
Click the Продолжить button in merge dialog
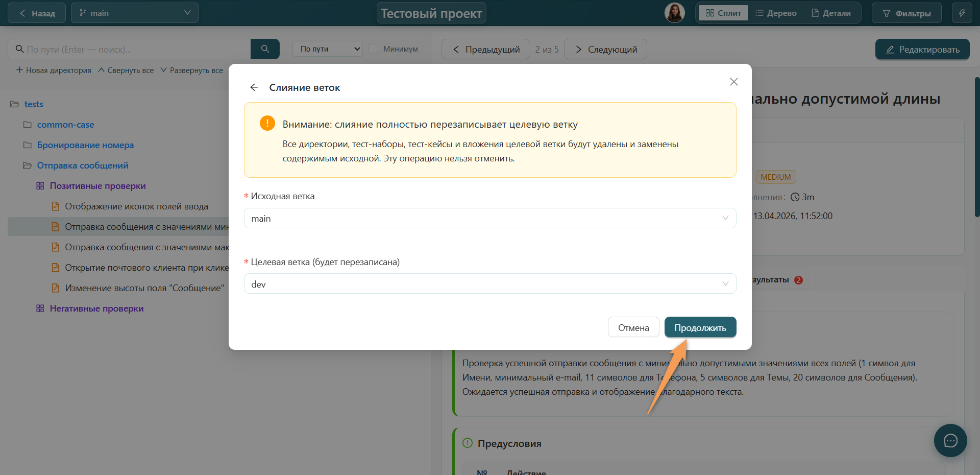point(700,327)
